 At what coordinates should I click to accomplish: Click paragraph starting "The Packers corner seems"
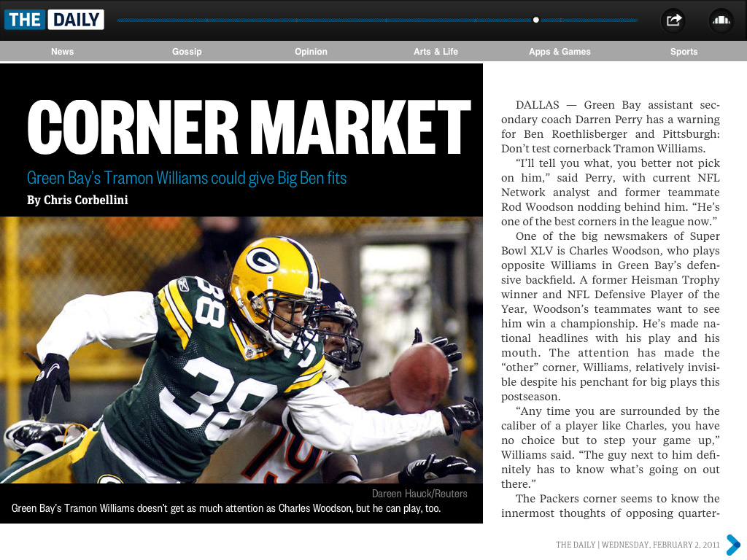[611, 506]
